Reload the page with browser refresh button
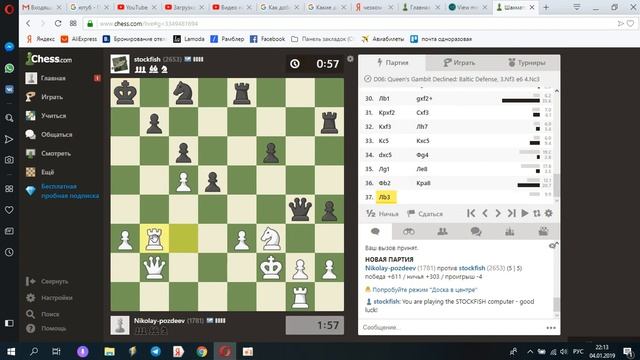Image resolution: width=640 pixels, height=360 pixels. point(58,23)
